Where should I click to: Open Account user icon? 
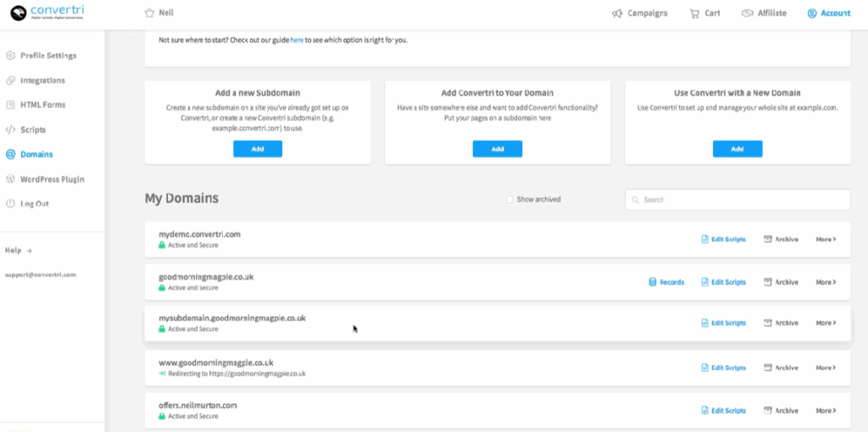[812, 14]
